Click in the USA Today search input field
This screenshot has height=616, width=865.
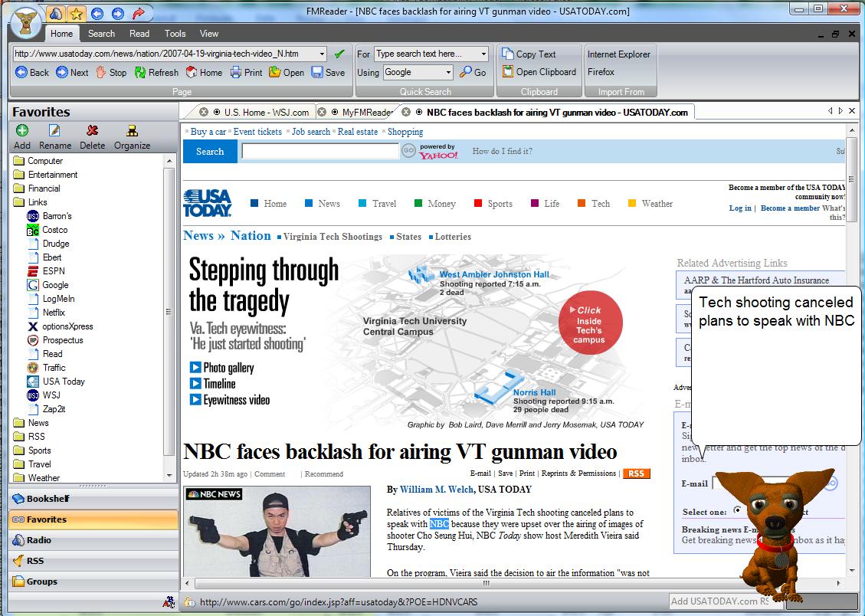click(x=320, y=151)
